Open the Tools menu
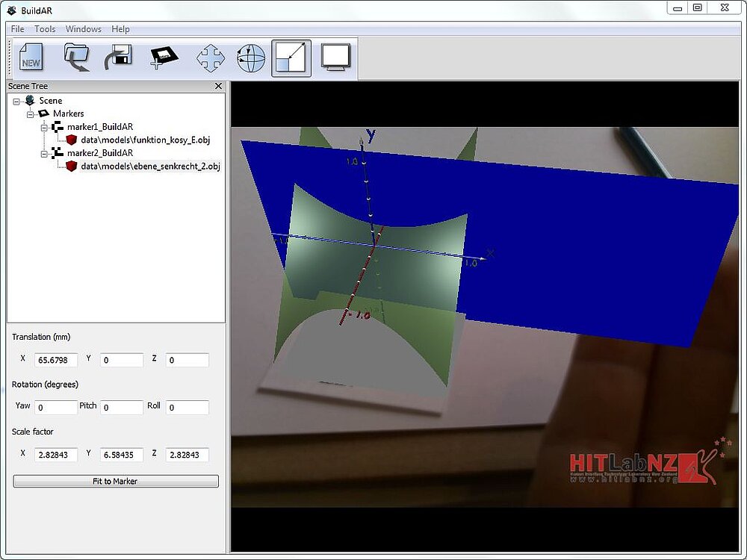 coord(45,29)
